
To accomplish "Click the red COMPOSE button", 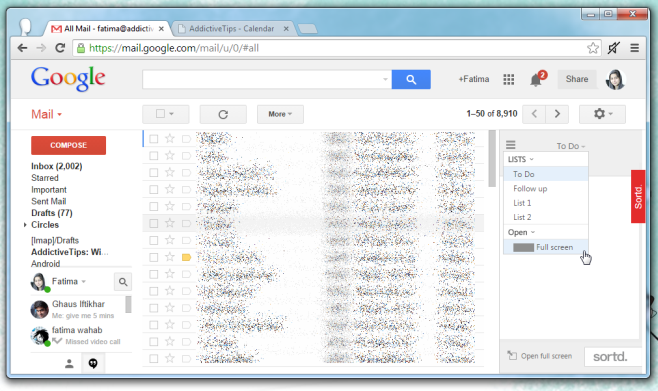I will pos(68,145).
